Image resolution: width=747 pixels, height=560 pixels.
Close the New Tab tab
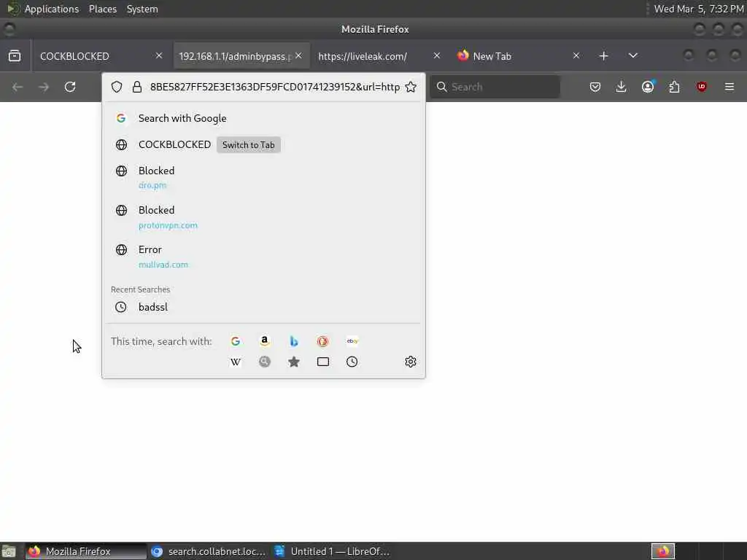pos(576,55)
